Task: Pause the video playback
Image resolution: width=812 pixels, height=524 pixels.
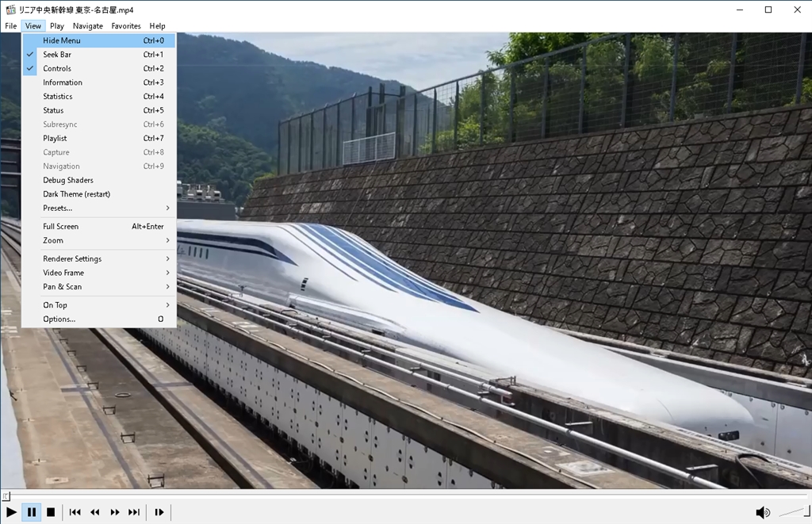Action: coord(32,512)
